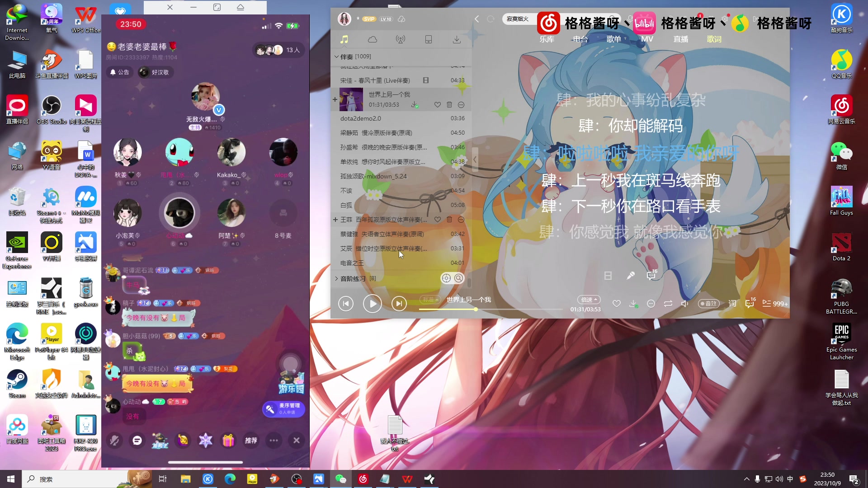This screenshot has width=868, height=488.
Task: Click the playlist search magnifier icon
Action: pos(458,278)
